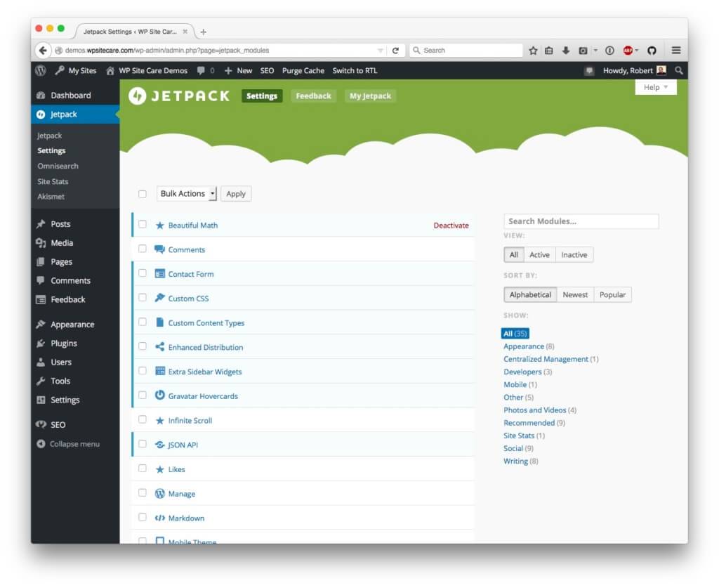Open the Howdy, Robert account menu

(x=634, y=71)
